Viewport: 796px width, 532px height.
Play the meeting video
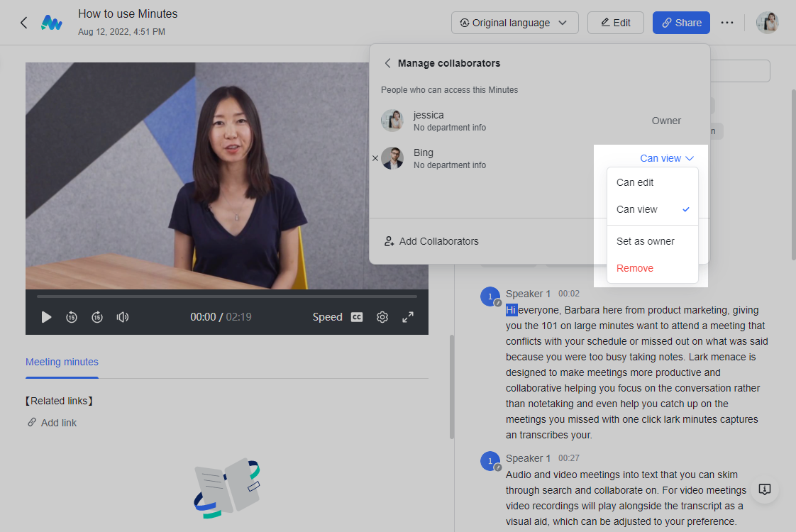point(46,317)
